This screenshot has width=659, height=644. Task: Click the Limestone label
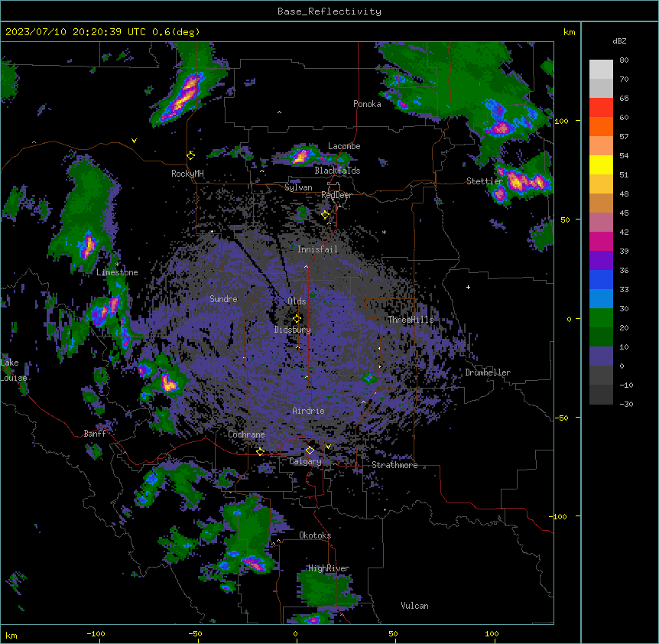(117, 272)
